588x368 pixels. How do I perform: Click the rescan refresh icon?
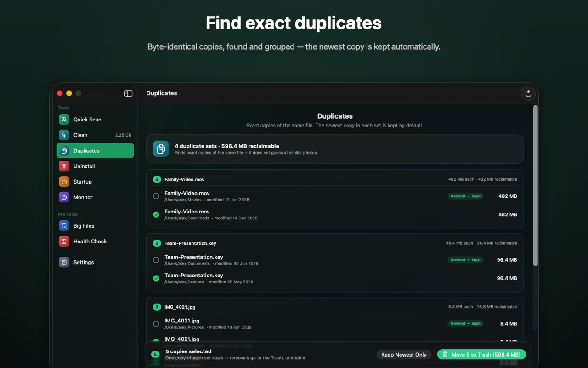click(x=528, y=94)
